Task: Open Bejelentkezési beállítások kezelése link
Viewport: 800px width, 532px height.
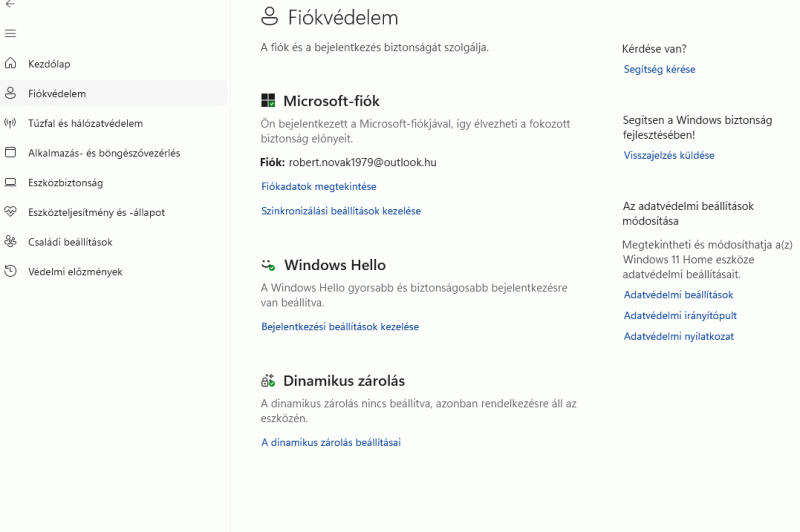Action: (339, 327)
